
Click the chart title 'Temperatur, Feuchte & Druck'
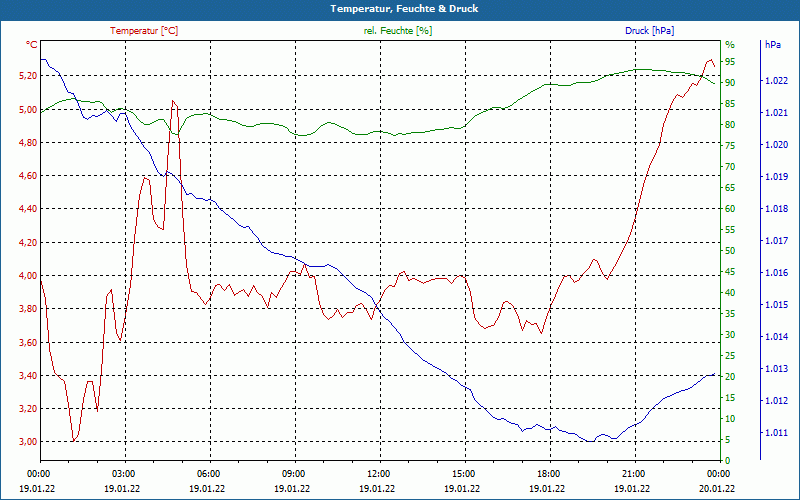[404, 9]
